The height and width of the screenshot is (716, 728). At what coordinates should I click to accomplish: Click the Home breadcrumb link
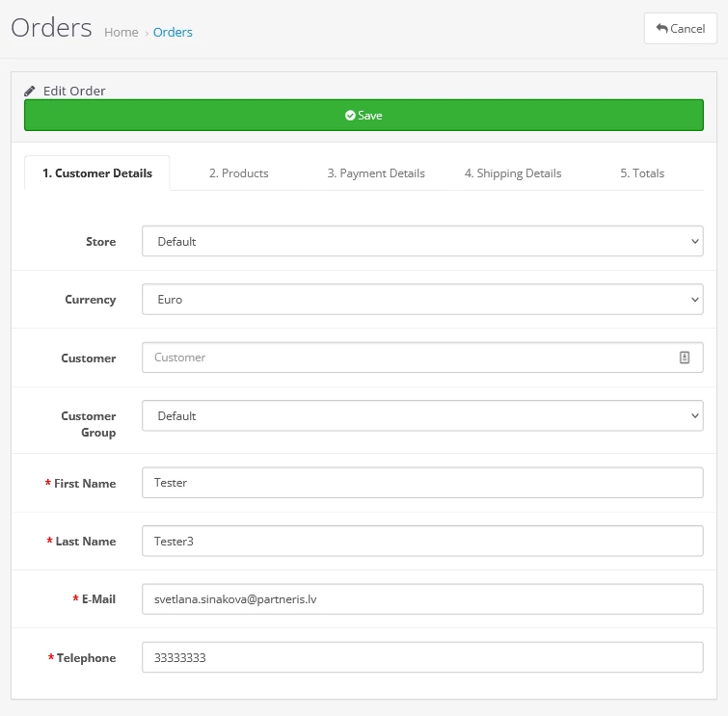[x=121, y=33]
